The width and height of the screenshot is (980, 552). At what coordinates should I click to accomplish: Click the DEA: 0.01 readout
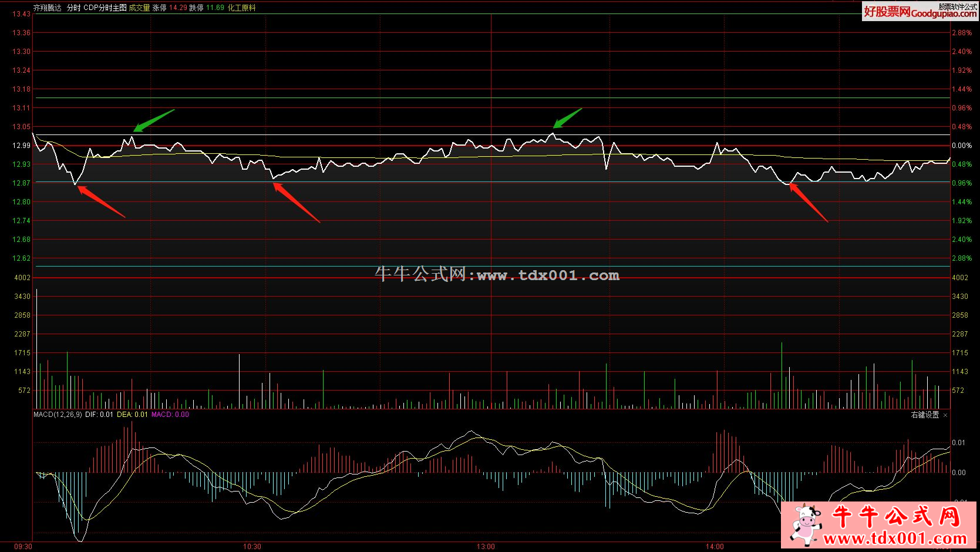coord(132,415)
